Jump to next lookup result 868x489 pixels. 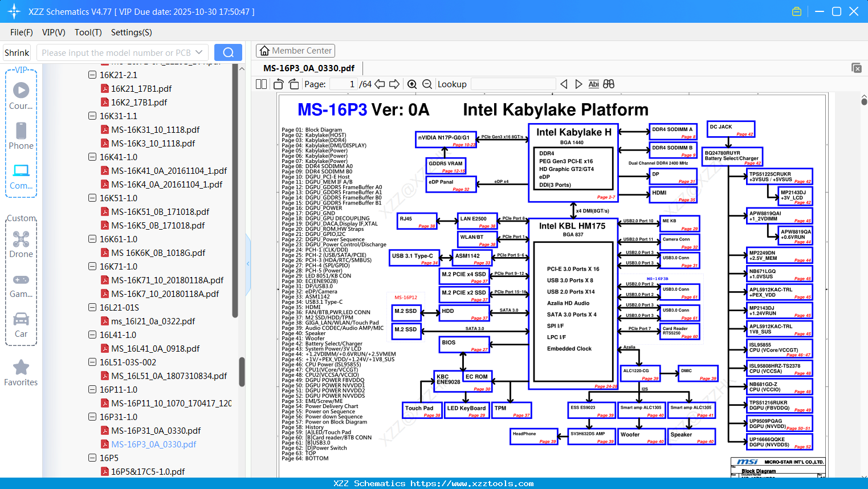tap(578, 84)
